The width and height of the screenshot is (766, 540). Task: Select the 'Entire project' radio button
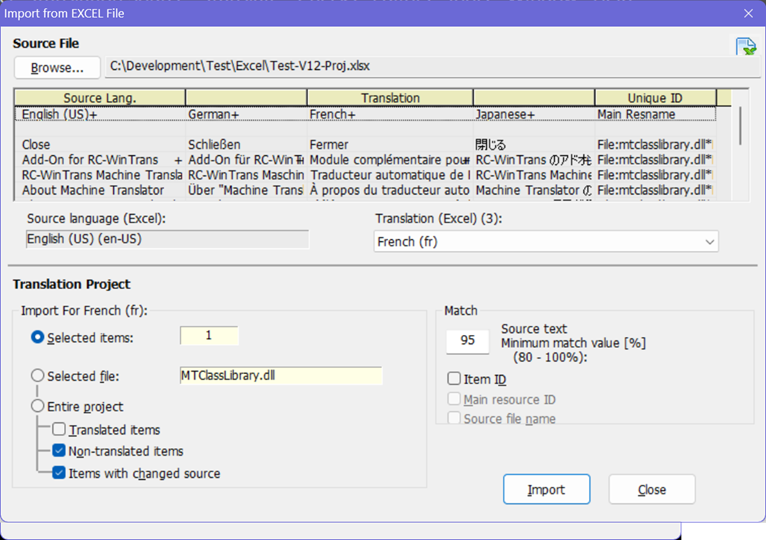click(x=38, y=406)
